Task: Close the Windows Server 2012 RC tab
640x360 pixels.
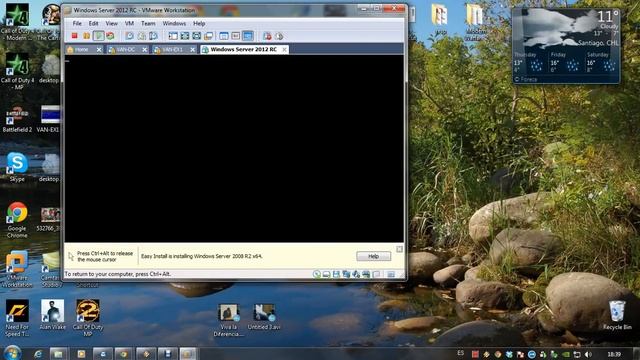Action: [284, 49]
